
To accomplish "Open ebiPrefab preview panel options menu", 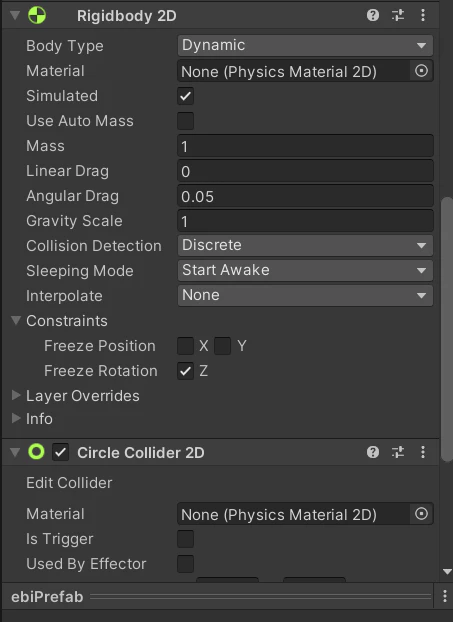I will (445, 596).
